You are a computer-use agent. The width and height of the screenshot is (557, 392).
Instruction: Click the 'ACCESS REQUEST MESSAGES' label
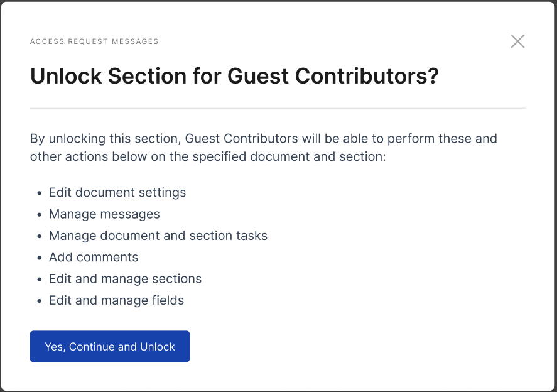[x=94, y=41]
